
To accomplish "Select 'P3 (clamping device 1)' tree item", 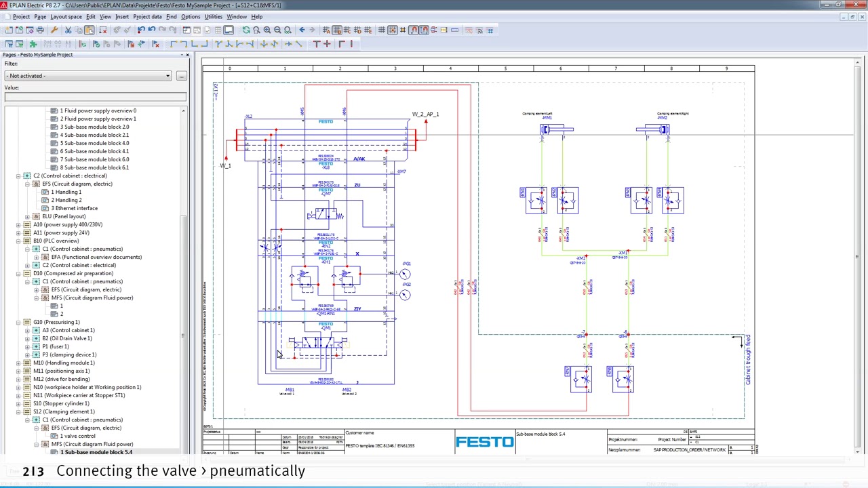I will (69, 354).
